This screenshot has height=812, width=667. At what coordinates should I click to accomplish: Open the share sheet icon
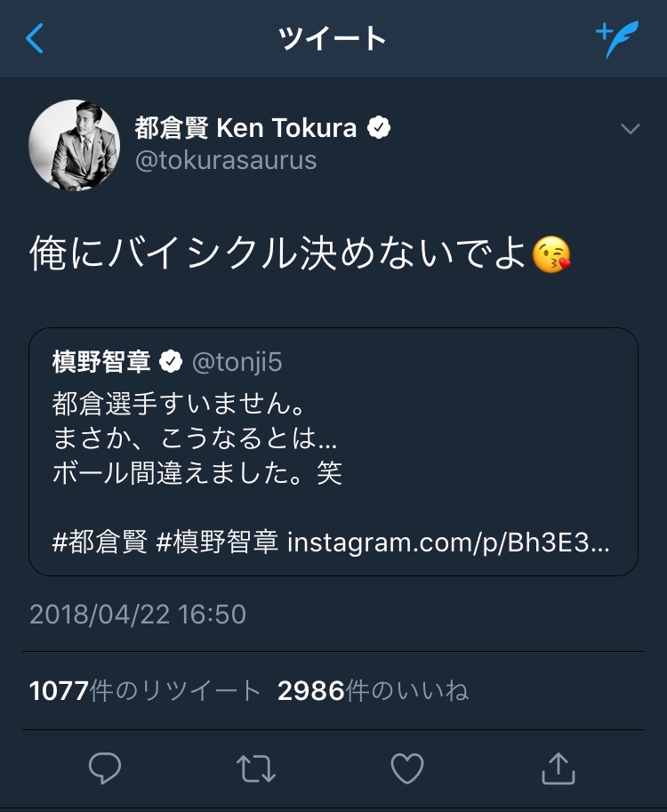[x=559, y=768]
